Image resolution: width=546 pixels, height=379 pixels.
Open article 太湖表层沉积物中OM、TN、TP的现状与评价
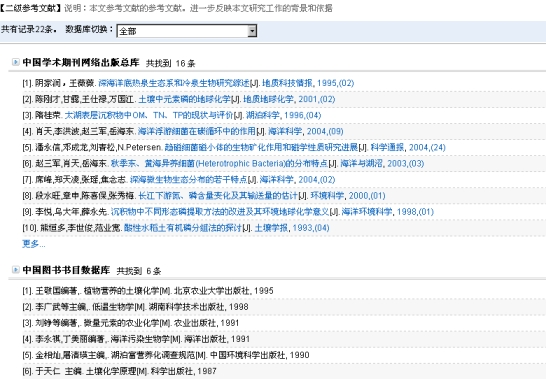coord(149,115)
